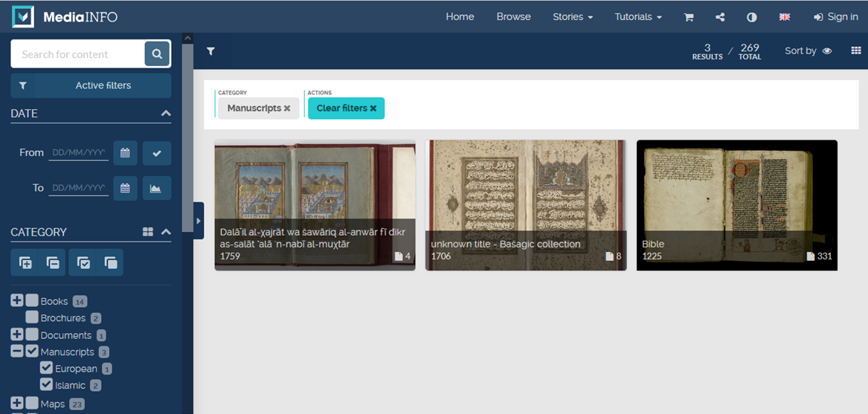
Task: Expand the Books category tree
Action: 17,300
